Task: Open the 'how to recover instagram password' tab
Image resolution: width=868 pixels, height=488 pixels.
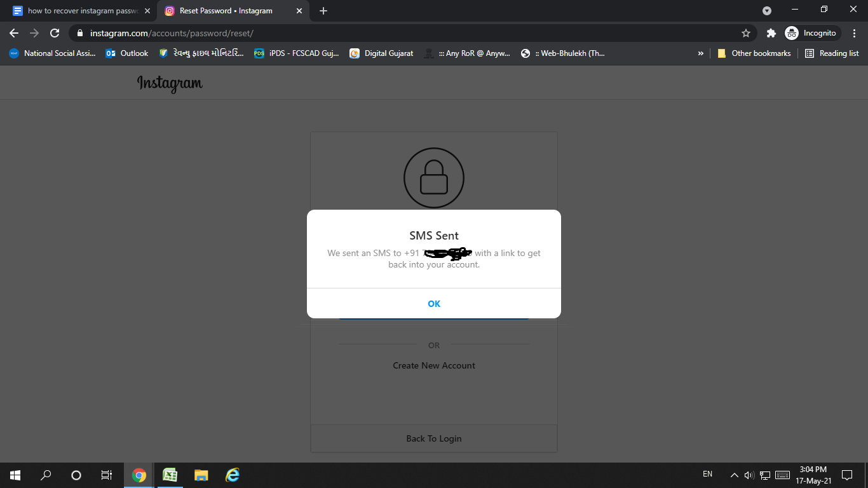Action: pos(82,11)
